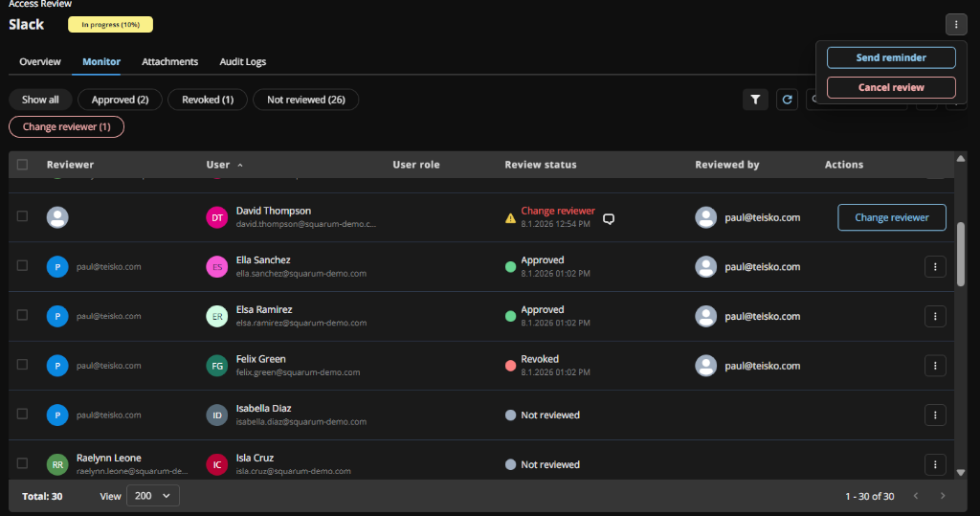Click ES avatar of Ella Sanchez
This screenshot has height=516, width=980.
pyautogui.click(x=217, y=267)
